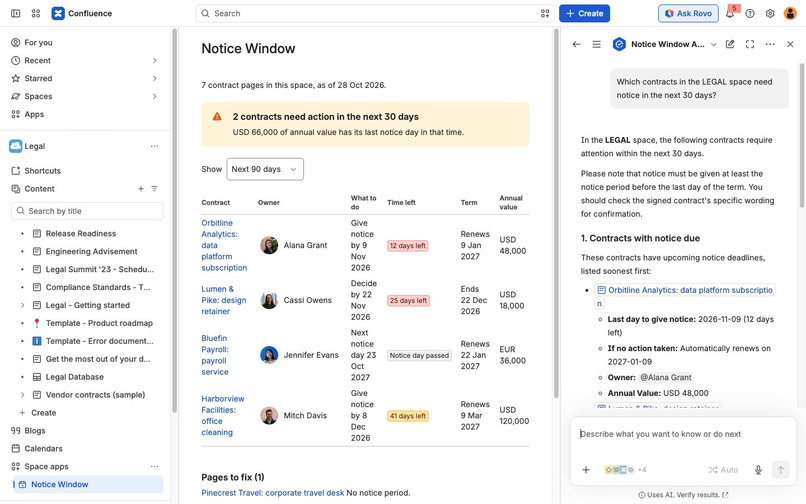Open the Show Next 90 days dropdown
806x504 pixels.
[265, 169]
